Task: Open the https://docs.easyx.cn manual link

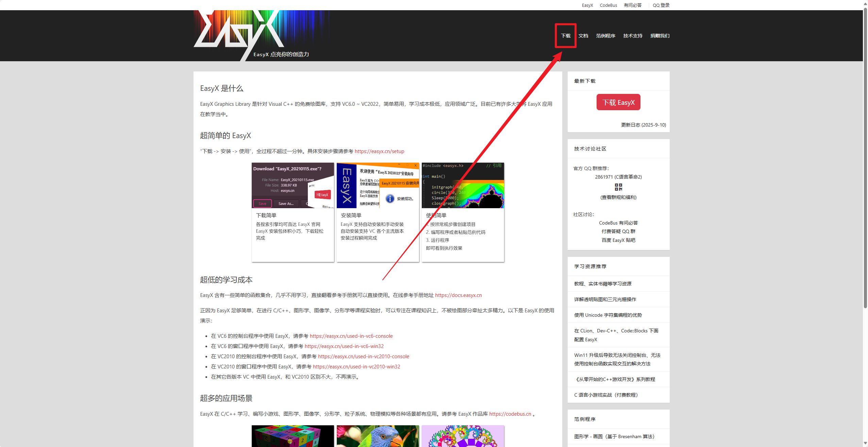Action: pyautogui.click(x=458, y=295)
